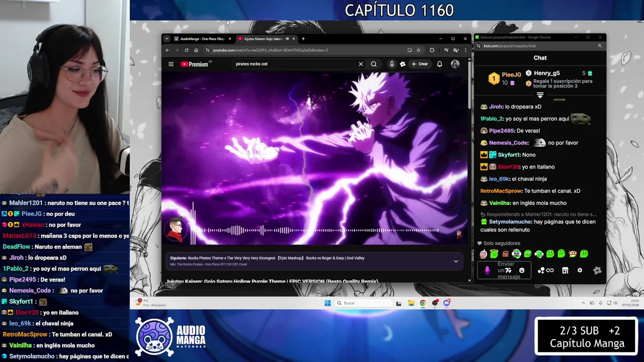Reload the YouTube page

(187, 50)
